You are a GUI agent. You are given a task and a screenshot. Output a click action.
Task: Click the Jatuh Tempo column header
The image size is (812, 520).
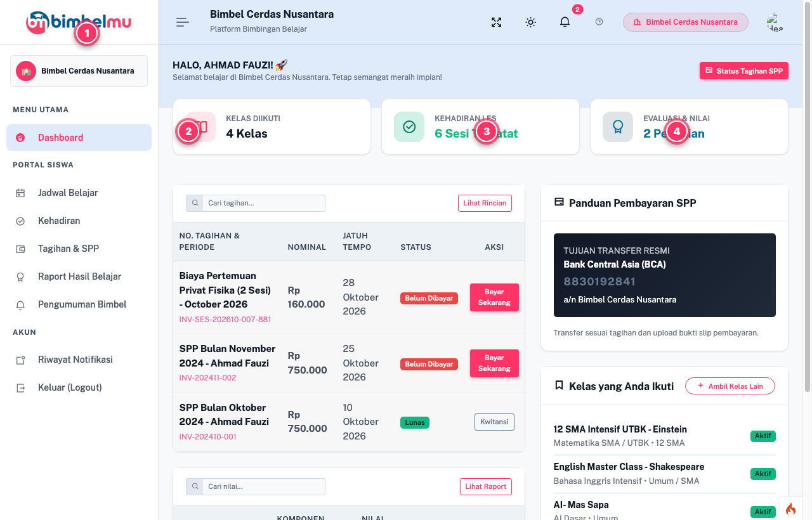357,242
